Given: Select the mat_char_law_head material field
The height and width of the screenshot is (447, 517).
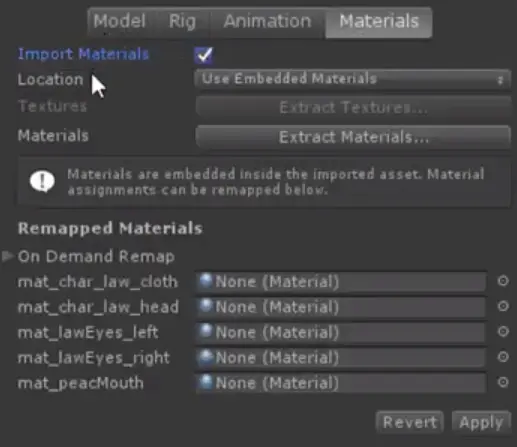Looking at the screenshot, I should [x=341, y=307].
